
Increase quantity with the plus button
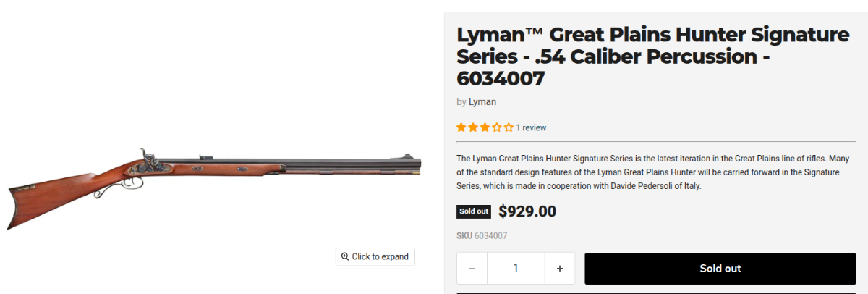pyautogui.click(x=560, y=268)
